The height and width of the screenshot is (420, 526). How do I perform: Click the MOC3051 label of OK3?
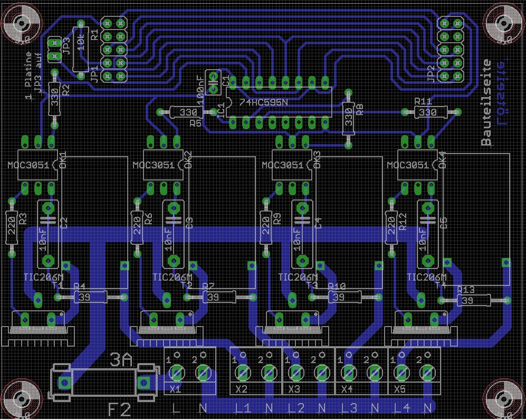[282, 165]
